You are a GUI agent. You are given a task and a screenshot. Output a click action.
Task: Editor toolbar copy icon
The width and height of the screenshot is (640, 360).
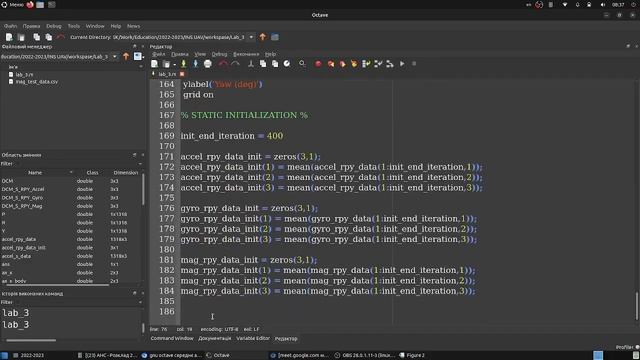coord(263,64)
